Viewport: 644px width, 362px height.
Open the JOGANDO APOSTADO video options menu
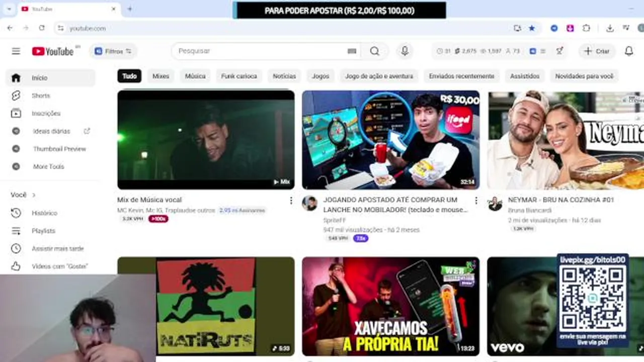coord(475,201)
